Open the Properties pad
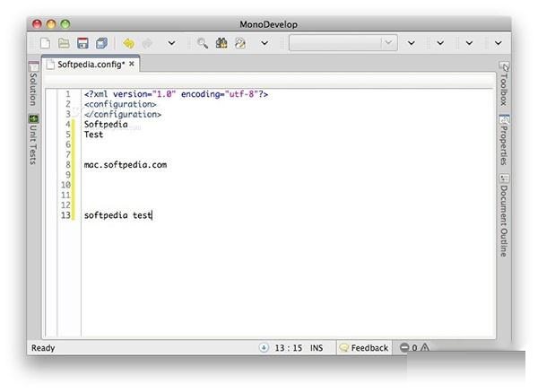538x392 pixels. (504, 140)
